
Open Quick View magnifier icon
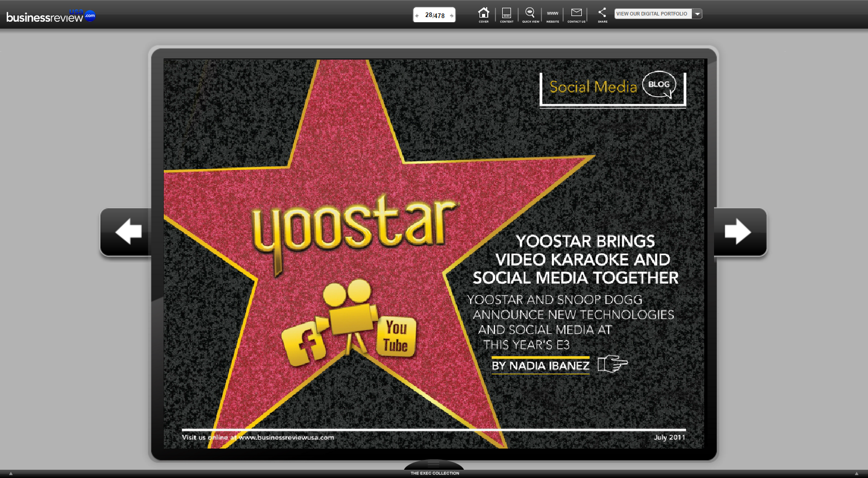530,14
